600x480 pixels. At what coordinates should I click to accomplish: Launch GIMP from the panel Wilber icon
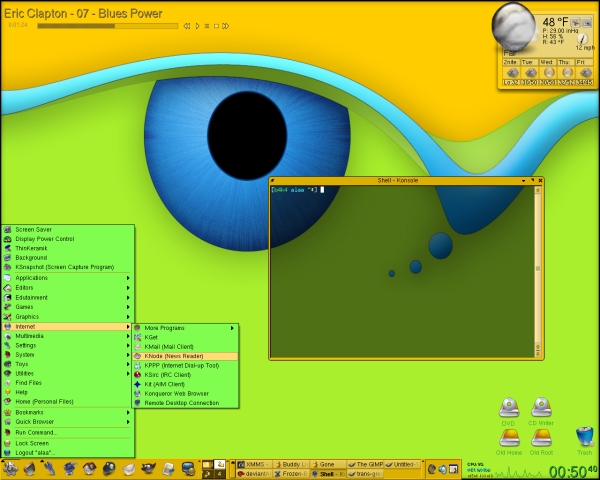pos(148,469)
